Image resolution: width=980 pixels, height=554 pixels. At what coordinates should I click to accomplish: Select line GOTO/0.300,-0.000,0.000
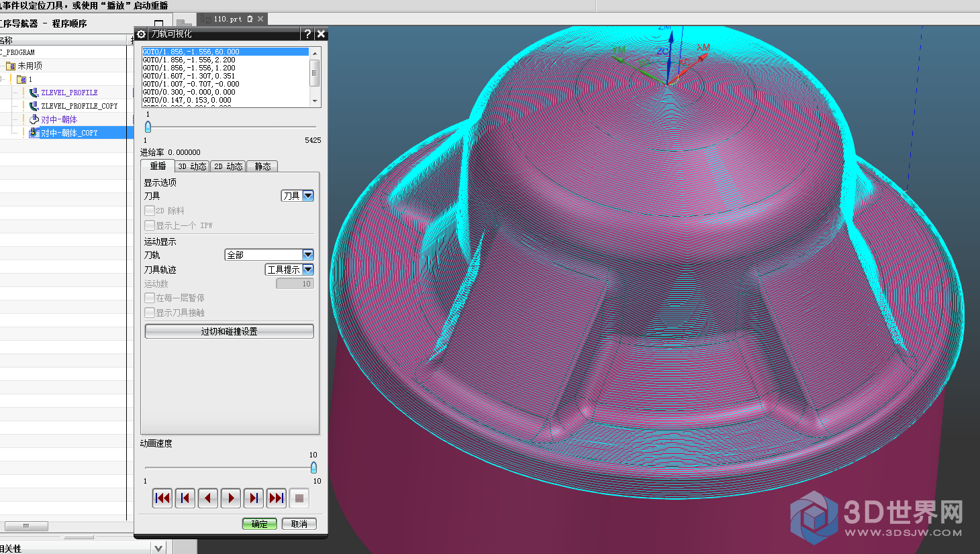(x=226, y=92)
